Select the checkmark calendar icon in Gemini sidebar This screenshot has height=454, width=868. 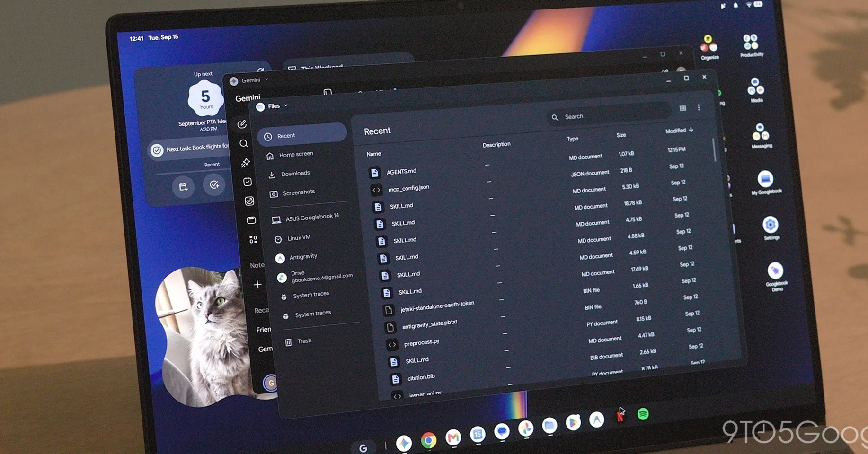(x=248, y=182)
